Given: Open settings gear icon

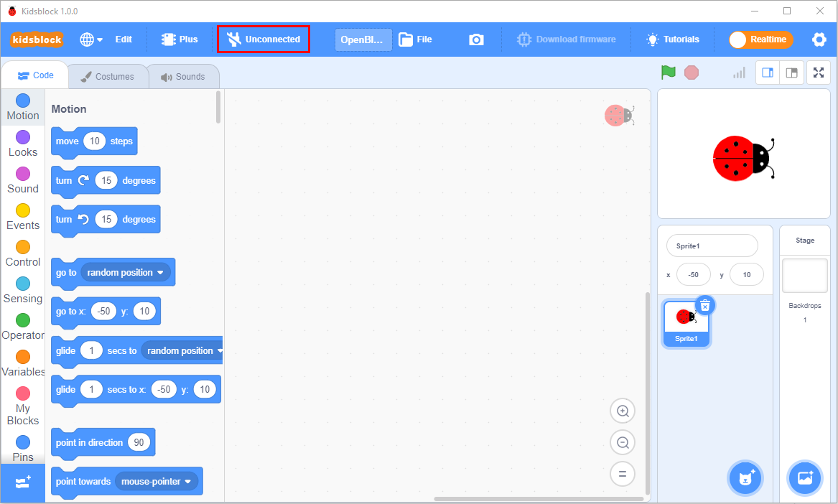Looking at the screenshot, I should pos(819,39).
